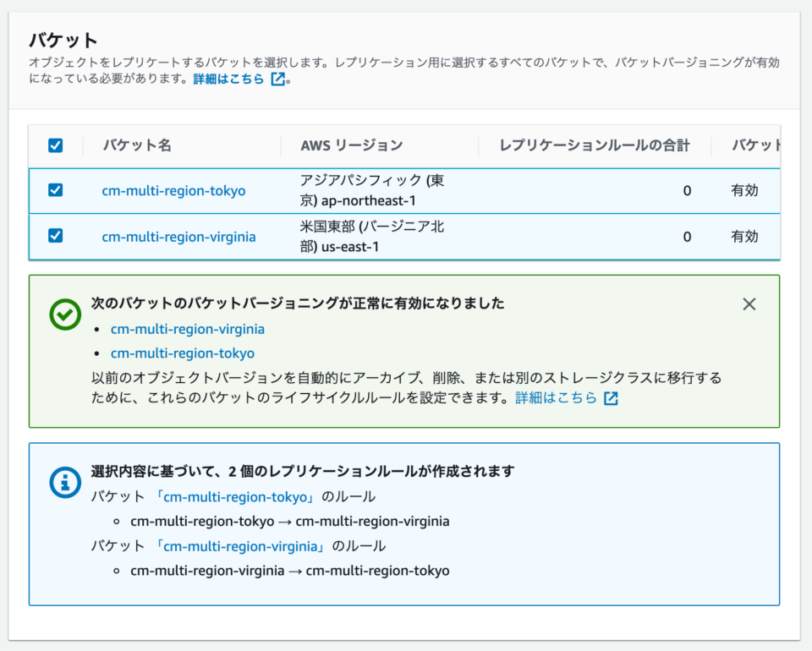Image resolution: width=812 pixels, height=651 pixels.
Task: Open 「cm-multi-region-tokyo」 link in replication rules info
Action: pos(235,497)
